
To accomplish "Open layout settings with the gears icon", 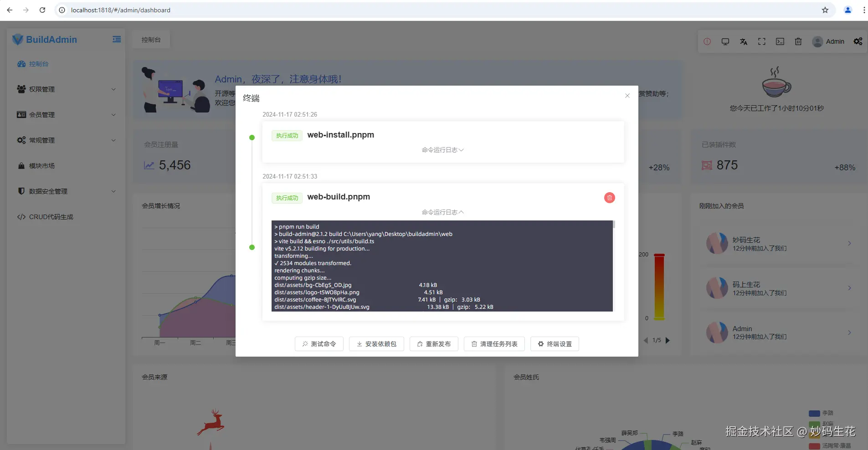I will point(858,41).
